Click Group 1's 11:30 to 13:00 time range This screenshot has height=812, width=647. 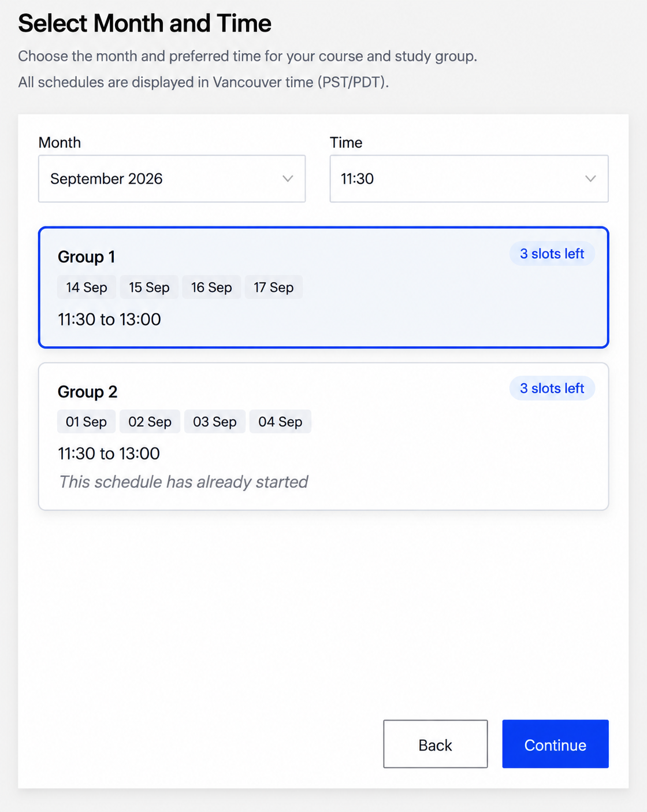109,320
